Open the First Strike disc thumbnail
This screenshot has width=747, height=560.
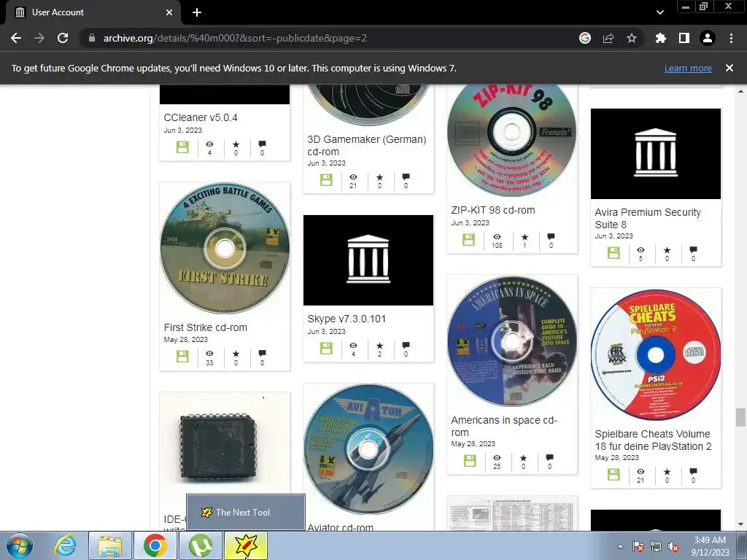pos(225,248)
